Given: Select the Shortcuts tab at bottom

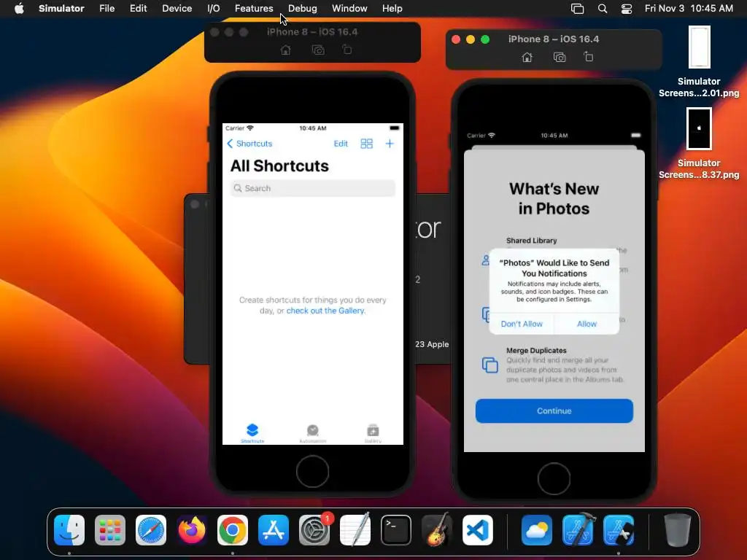Looking at the screenshot, I should coord(252,433).
